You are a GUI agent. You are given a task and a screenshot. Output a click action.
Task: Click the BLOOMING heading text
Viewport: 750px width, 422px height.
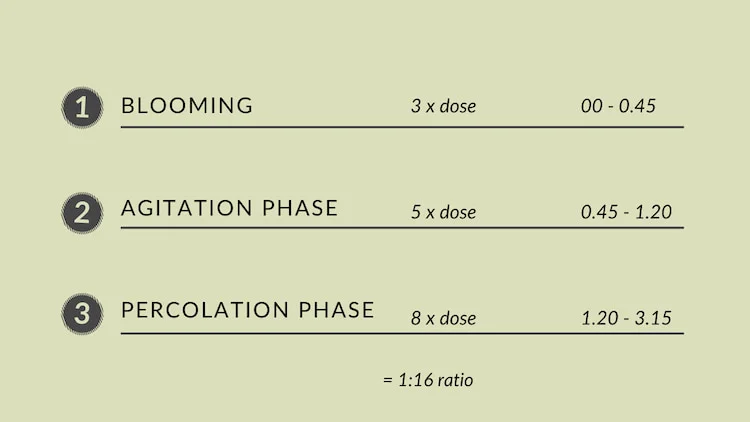tap(187, 106)
